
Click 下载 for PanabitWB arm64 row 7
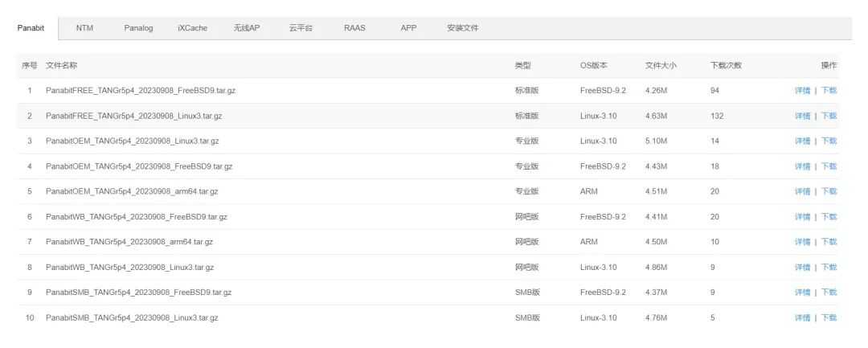tap(829, 242)
